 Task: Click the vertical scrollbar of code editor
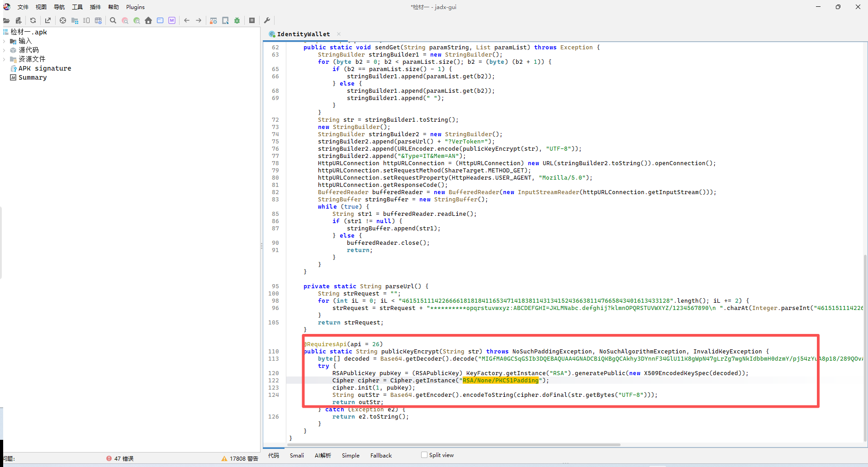(865, 348)
